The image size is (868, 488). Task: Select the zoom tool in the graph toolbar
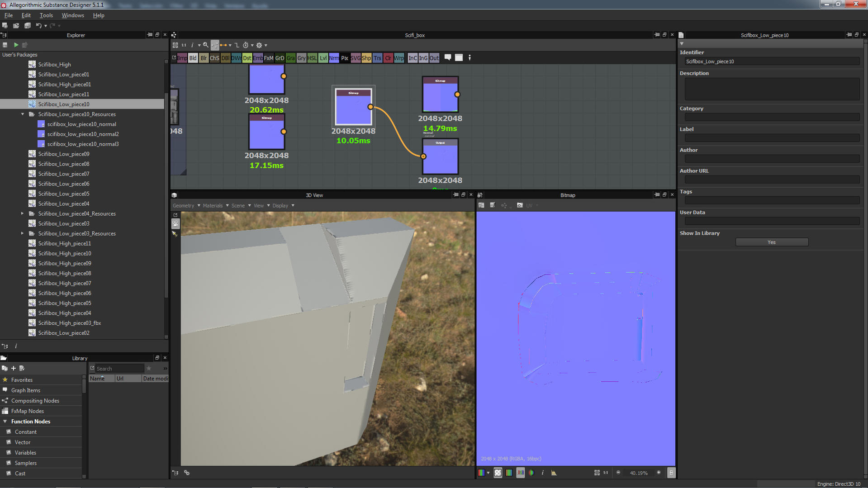206,45
